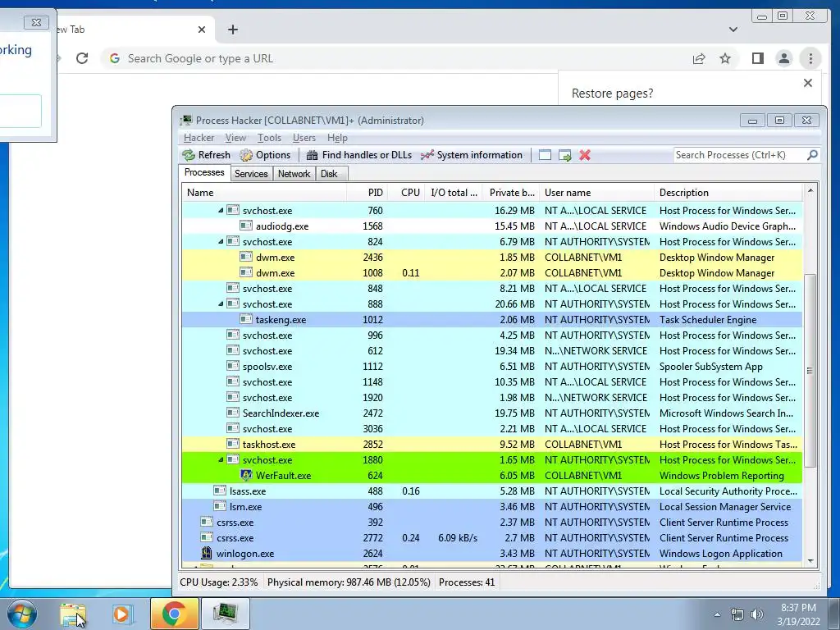Viewport: 840px width, 630px height.
Task: Collapse svchost.exe PID 888 tree node
Action: pos(220,304)
